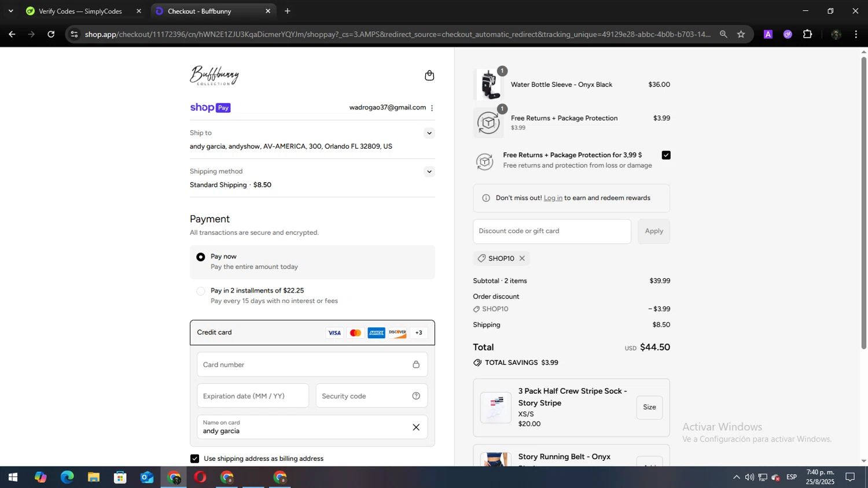Show hidden system tray icons
The image size is (868, 488).
pos(736,478)
